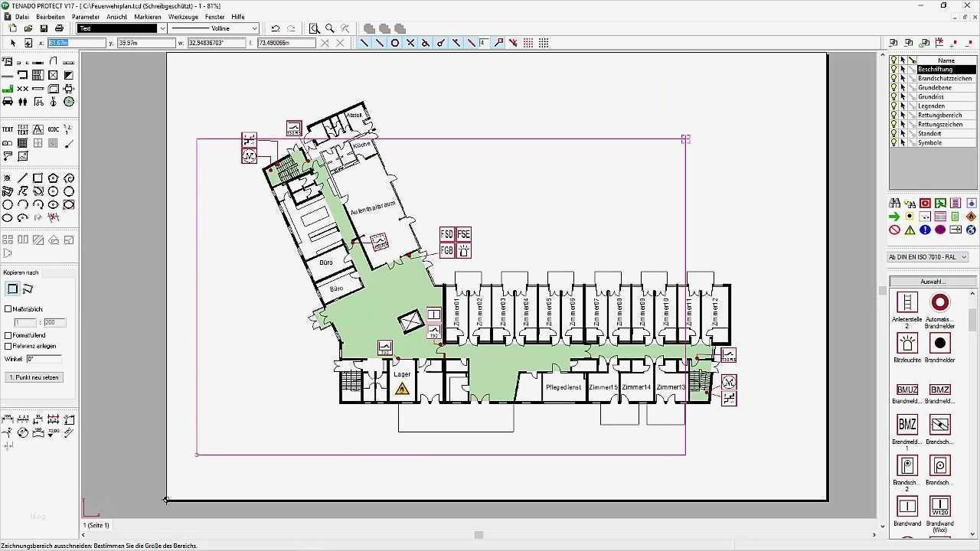The image size is (980, 551).
Task: Open the Ansicht menu
Action: click(117, 16)
